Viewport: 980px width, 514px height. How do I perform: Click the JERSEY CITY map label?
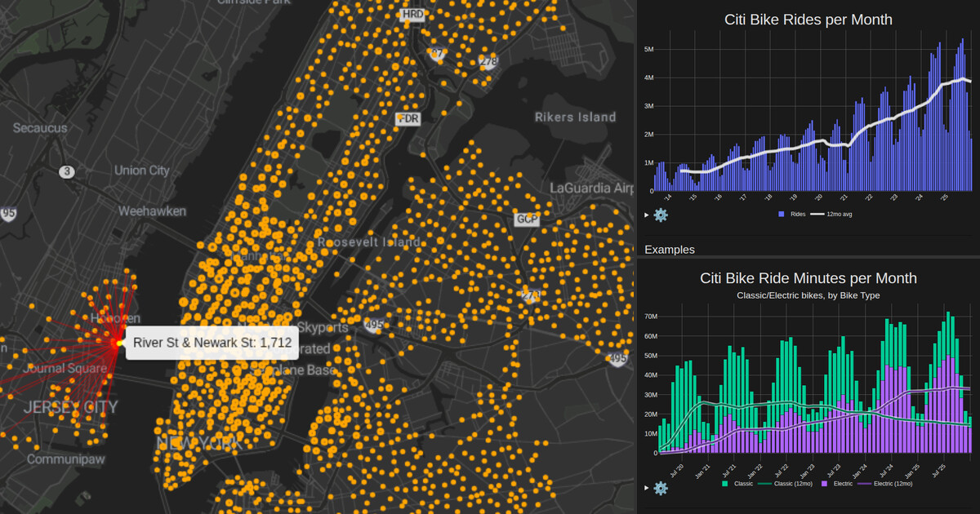pyautogui.click(x=70, y=407)
